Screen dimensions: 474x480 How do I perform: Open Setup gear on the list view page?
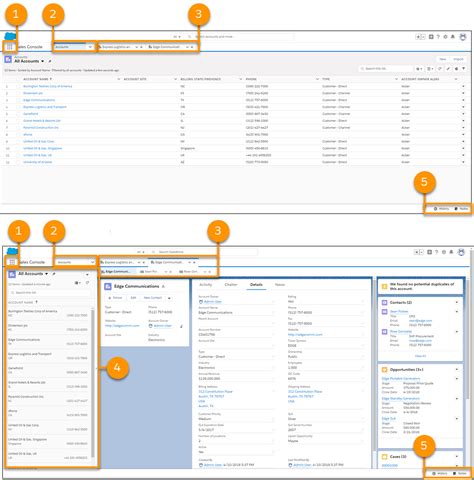[445, 37]
